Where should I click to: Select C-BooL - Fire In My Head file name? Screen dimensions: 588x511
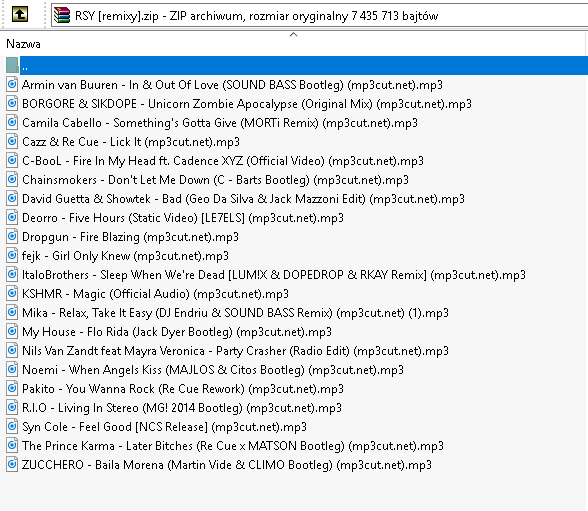click(x=223, y=161)
